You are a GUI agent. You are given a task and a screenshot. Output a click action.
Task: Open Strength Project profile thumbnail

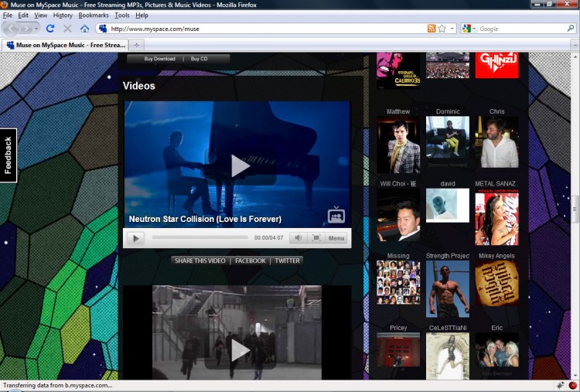(448, 289)
